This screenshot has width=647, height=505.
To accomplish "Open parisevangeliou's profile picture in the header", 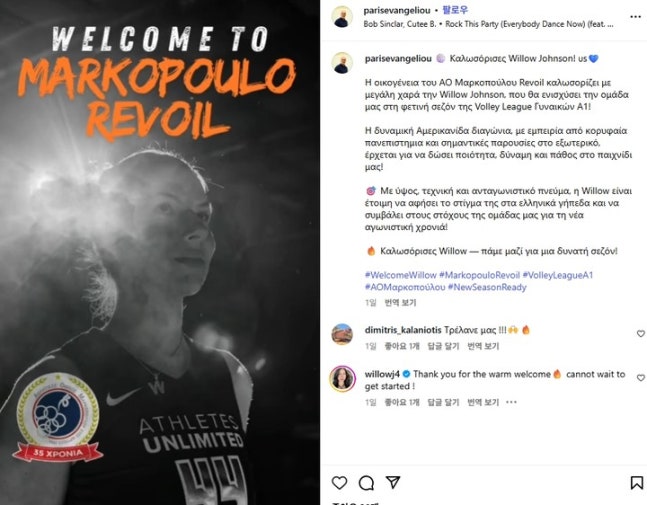I will 342,17.
